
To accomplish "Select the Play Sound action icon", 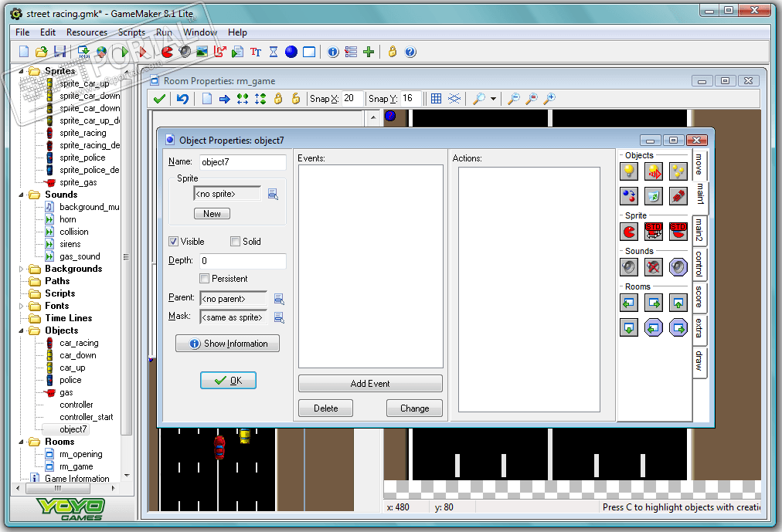I will point(629,267).
